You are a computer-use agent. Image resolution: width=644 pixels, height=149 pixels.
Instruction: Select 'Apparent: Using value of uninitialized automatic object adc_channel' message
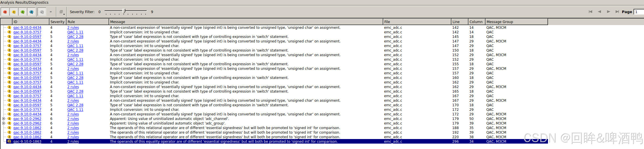[x=169, y=119]
